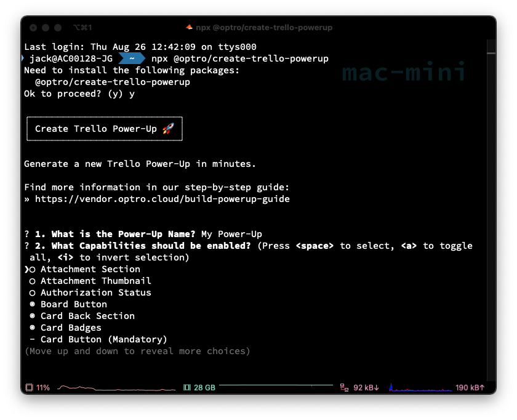Image resolution: width=517 pixels, height=420 pixels.
Task: Deselect the Card Back Section checkbox
Action: click(32, 316)
